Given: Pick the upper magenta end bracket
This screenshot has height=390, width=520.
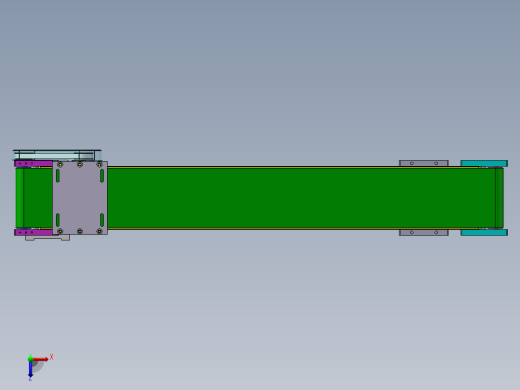Looking at the screenshot, I should pyautogui.click(x=33, y=164).
